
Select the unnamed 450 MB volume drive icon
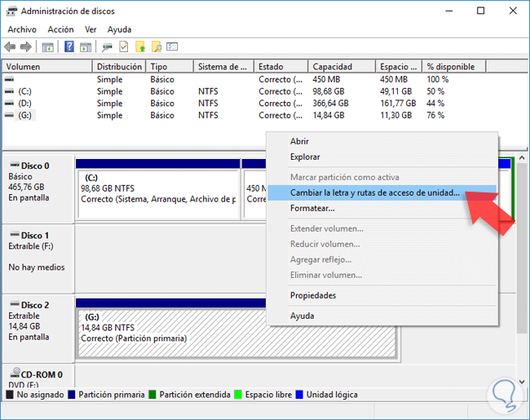pyautogui.click(x=10, y=79)
